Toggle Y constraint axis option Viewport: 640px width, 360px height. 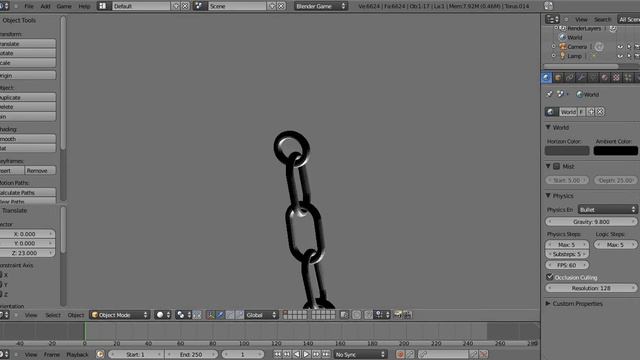coord(2,284)
